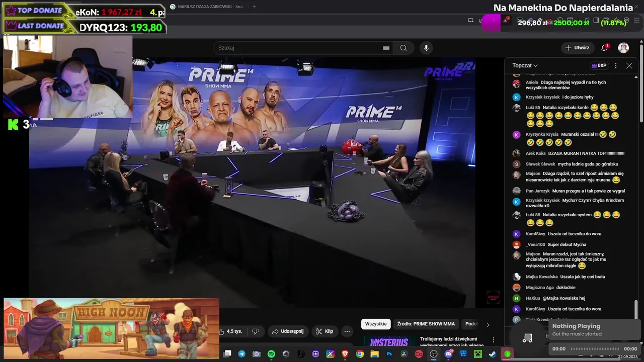Create a clip with Klip button
The width and height of the screenshot is (644, 362).
tap(325, 331)
